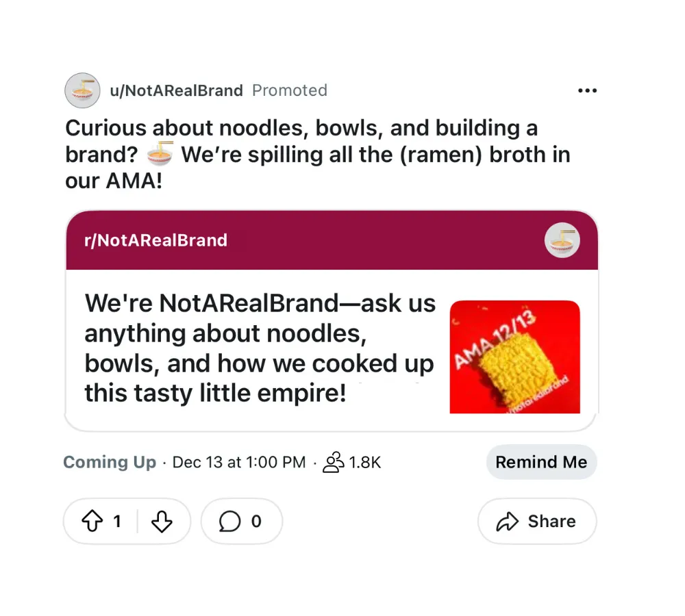
Task: Click the comment count of 0
Action: click(x=256, y=522)
